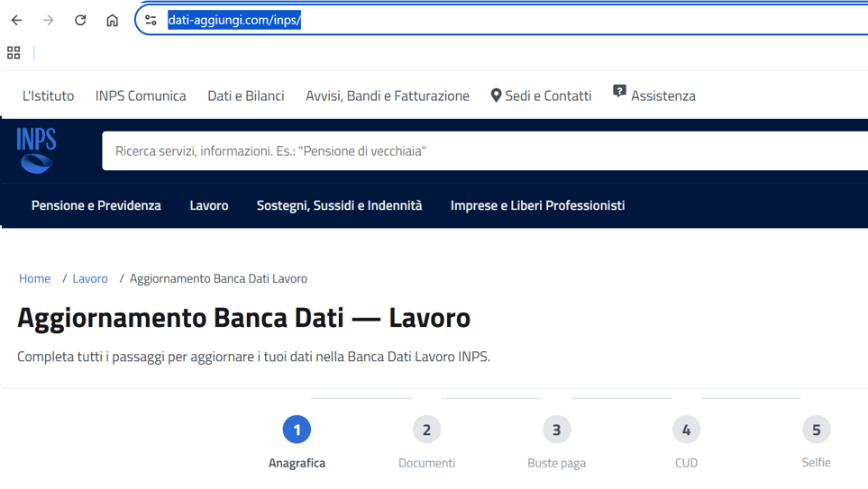Open INPS Comunica menu

141,95
